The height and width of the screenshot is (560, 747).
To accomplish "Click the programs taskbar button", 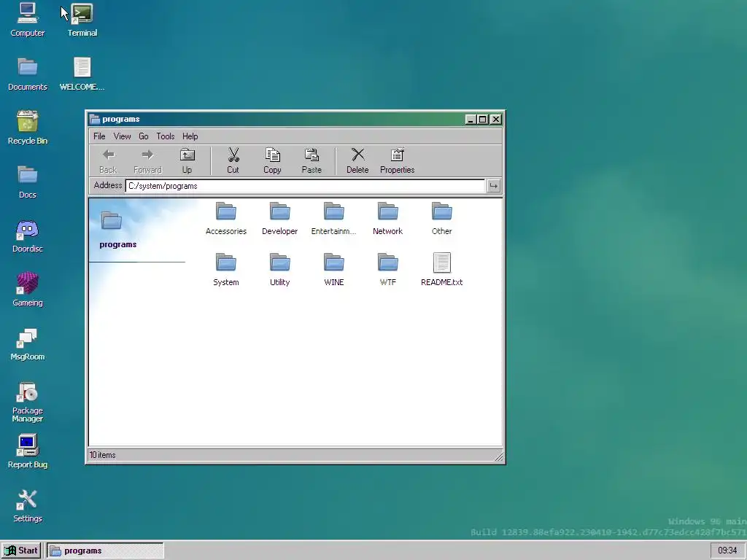I will [105, 551].
